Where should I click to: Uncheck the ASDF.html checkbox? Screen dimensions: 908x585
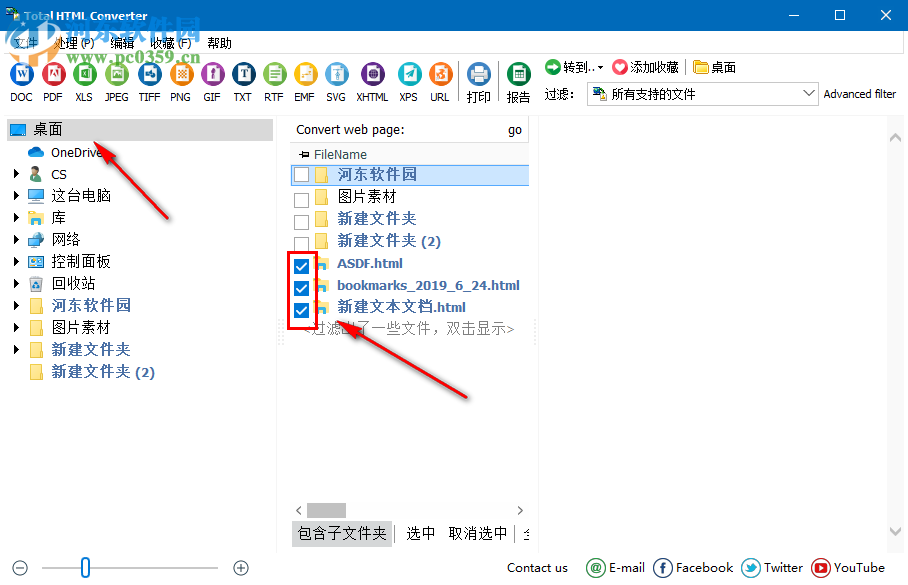[x=302, y=266]
